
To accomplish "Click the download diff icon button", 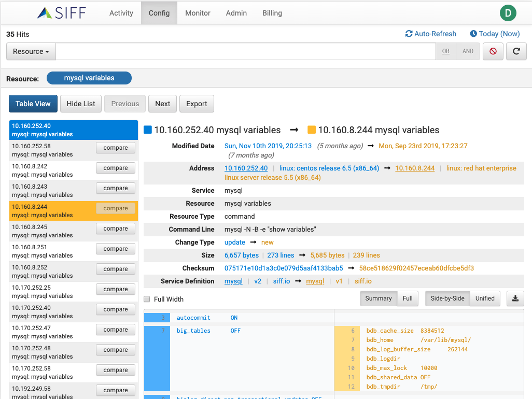I will (515, 298).
